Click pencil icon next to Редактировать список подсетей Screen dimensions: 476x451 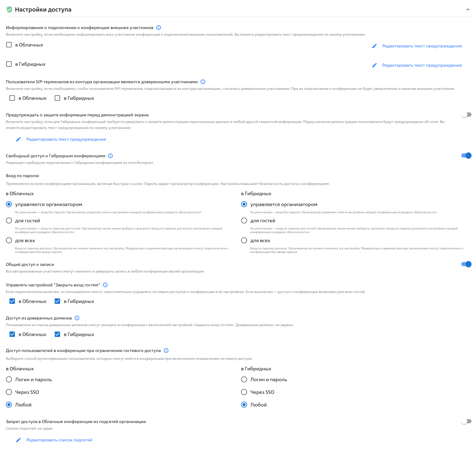click(19, 440)
